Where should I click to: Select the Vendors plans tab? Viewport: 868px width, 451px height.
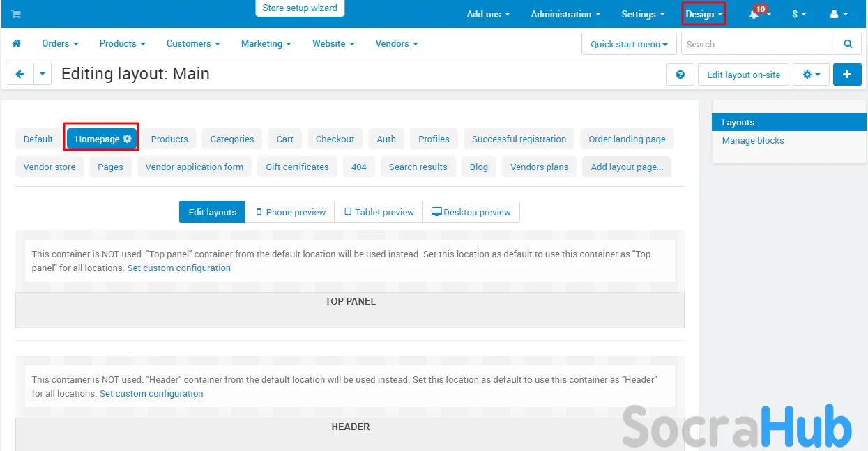click(x=539, y=167)
